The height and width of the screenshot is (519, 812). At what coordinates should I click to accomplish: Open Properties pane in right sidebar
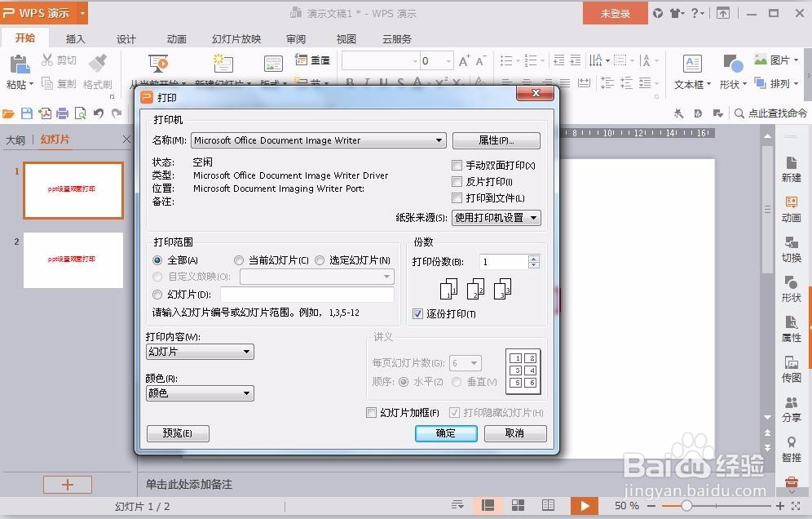(792, 322)
